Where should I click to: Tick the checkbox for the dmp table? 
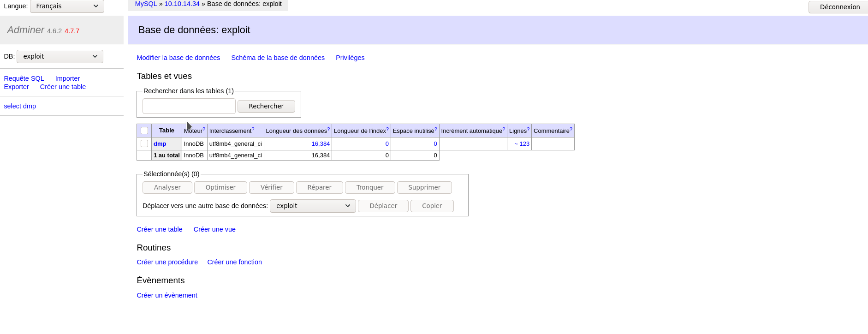point(144,143)
